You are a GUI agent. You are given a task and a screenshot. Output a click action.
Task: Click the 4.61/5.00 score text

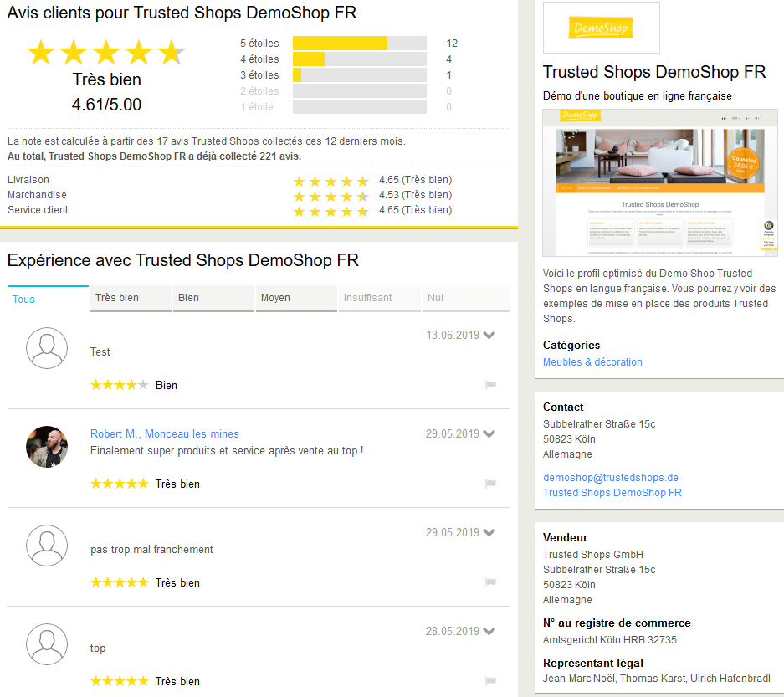pos(106,105)
